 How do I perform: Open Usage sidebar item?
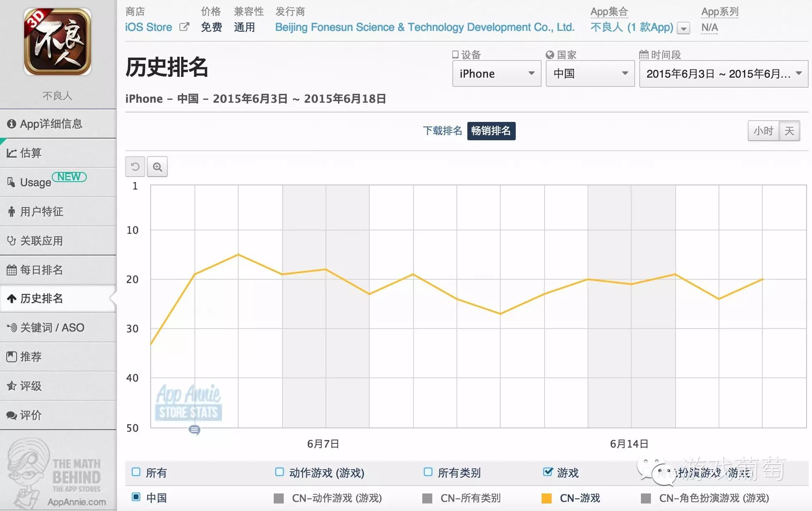tap(58, 182)
